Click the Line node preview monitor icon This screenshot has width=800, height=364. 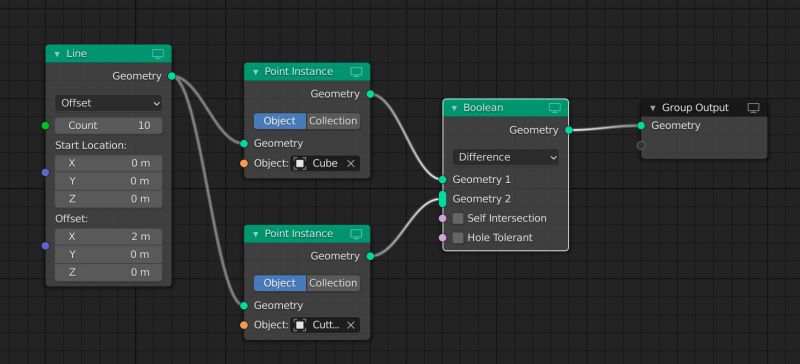(158, 54)
